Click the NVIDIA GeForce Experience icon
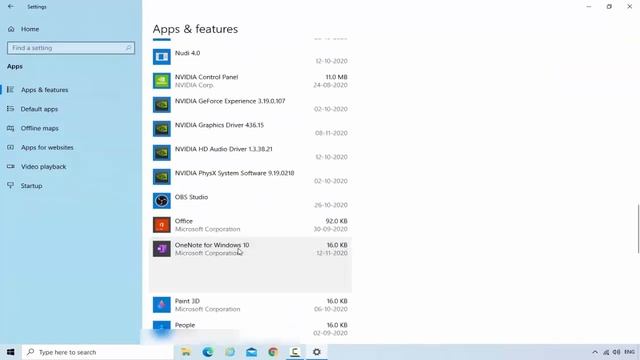Screen dimensions: 640x360 (x=162, y=105)
